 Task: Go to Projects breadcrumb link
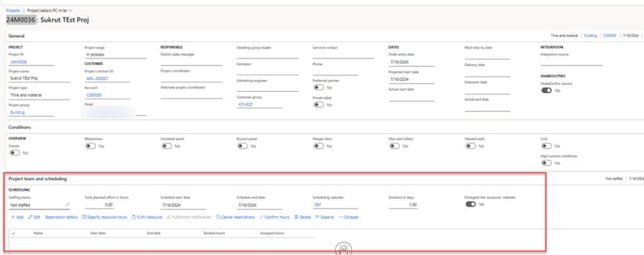pos(13,11)
